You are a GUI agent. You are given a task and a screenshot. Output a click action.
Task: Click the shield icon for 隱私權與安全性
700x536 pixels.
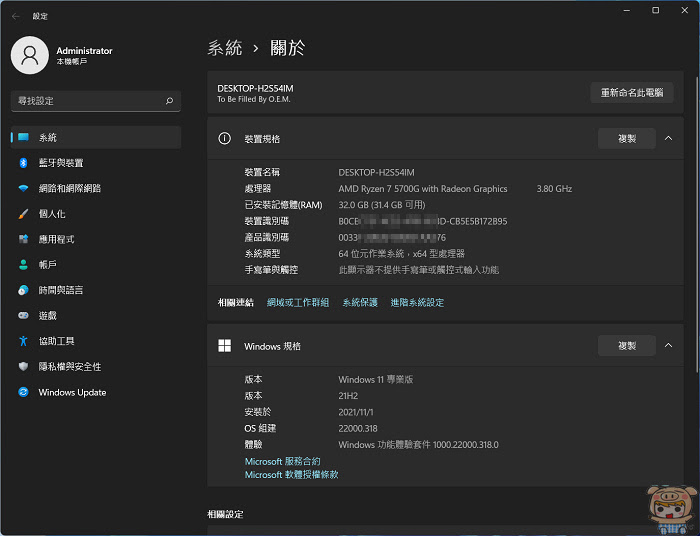[x=23, y=366]
